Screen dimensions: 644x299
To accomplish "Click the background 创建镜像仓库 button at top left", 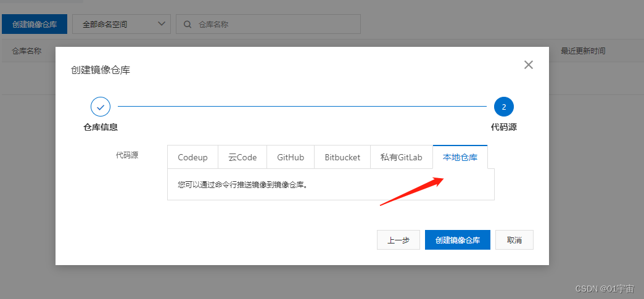I will click(x=35, y=24).
